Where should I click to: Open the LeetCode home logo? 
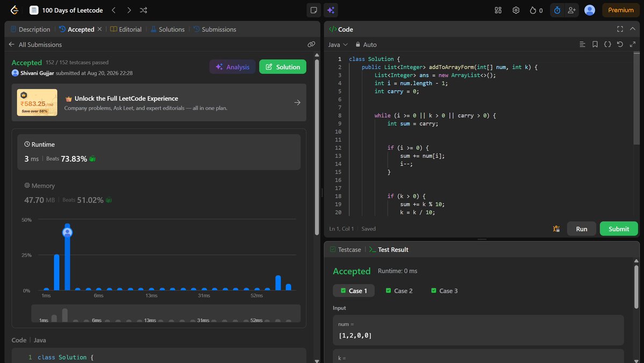click(15, 10)
